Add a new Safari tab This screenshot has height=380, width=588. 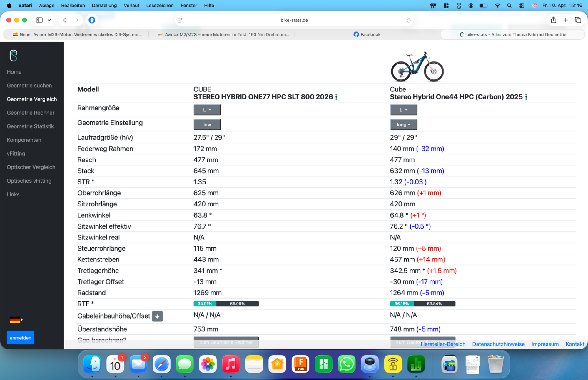[x=566, y=20]
